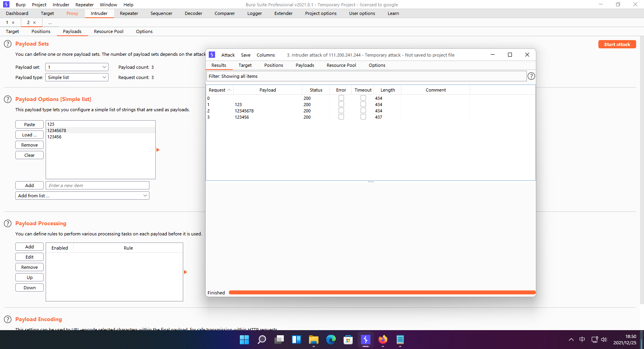Viewport: 644px width, 349px height.
Task: Open Payload Processing help icon
Action: pos(7,224)
